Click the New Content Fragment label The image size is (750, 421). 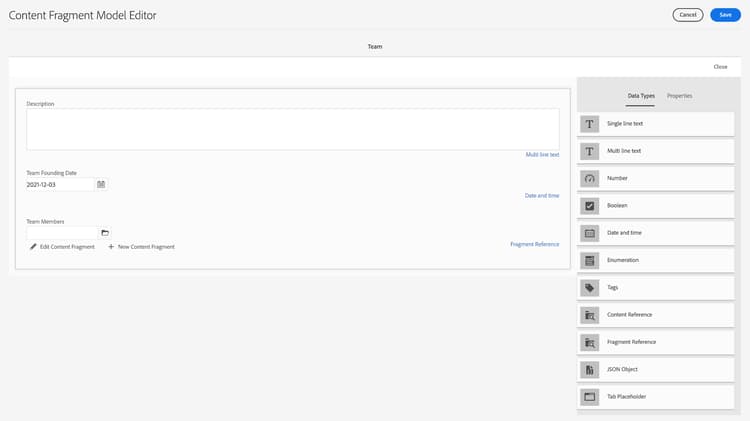pos(146,247)
